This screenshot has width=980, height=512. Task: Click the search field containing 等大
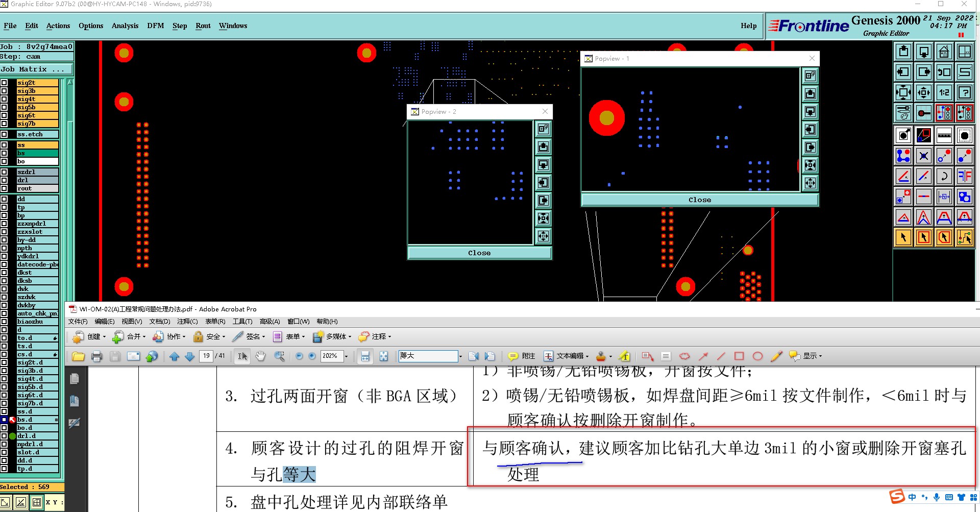(x=428, y=356)
